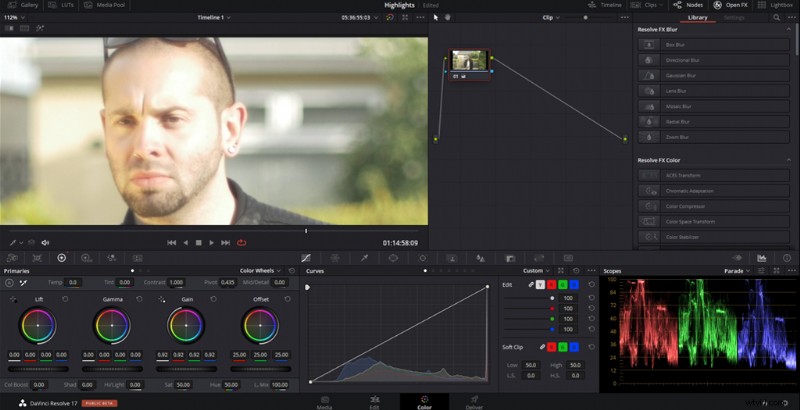The width and height of the screenshot is (800, 410).
Task: Toggle channel link in Edit row
Action: (531, 285)
